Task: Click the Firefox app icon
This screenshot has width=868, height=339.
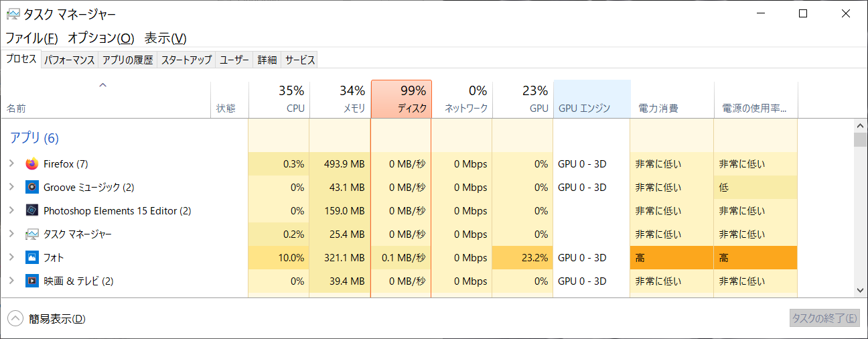Action: (32, 163)
